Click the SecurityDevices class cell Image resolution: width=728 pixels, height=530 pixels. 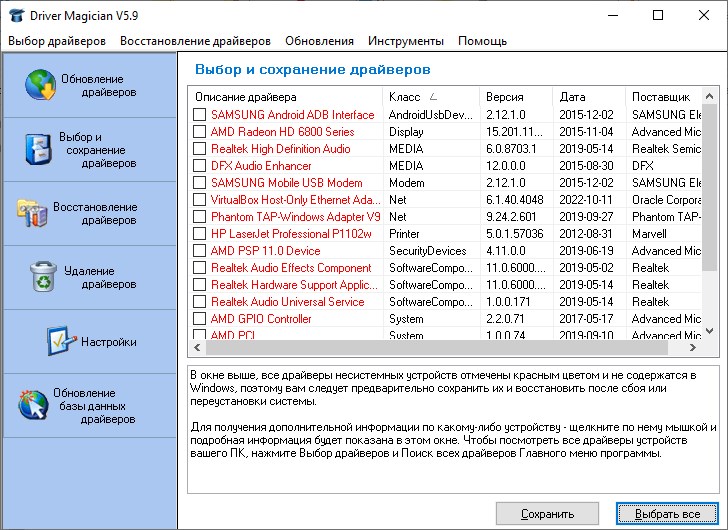(x=428, y=251)
